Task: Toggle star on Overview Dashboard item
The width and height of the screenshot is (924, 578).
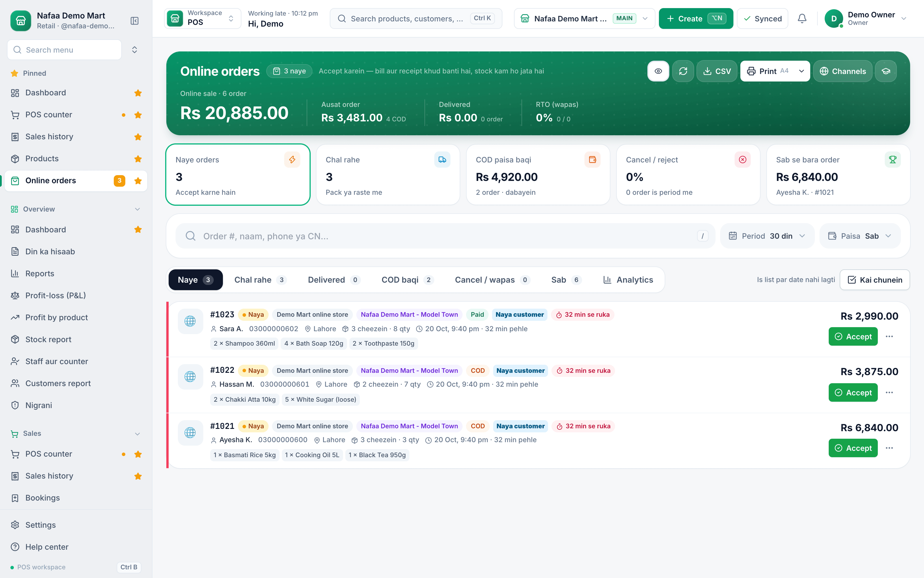Action: click(138, 230)
